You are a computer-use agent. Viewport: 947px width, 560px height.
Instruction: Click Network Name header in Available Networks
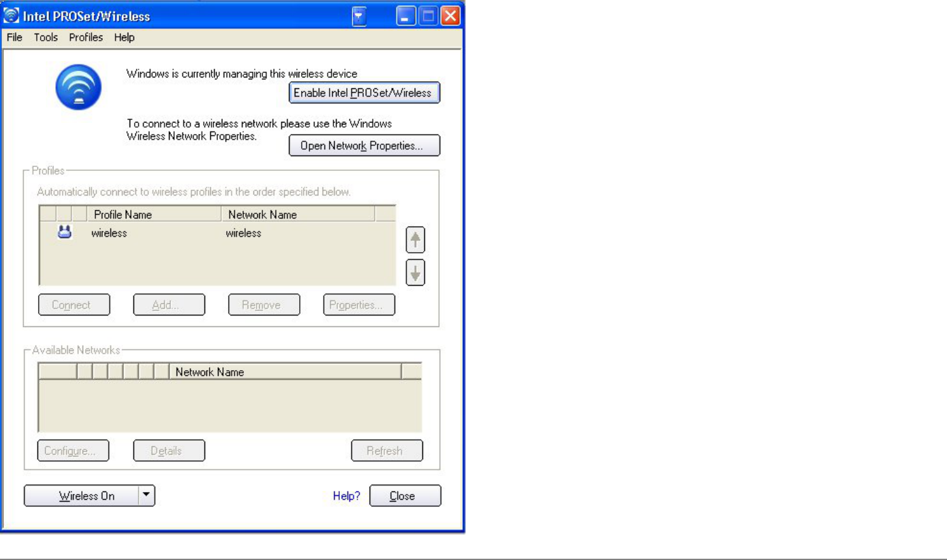(x=285, y=371)
